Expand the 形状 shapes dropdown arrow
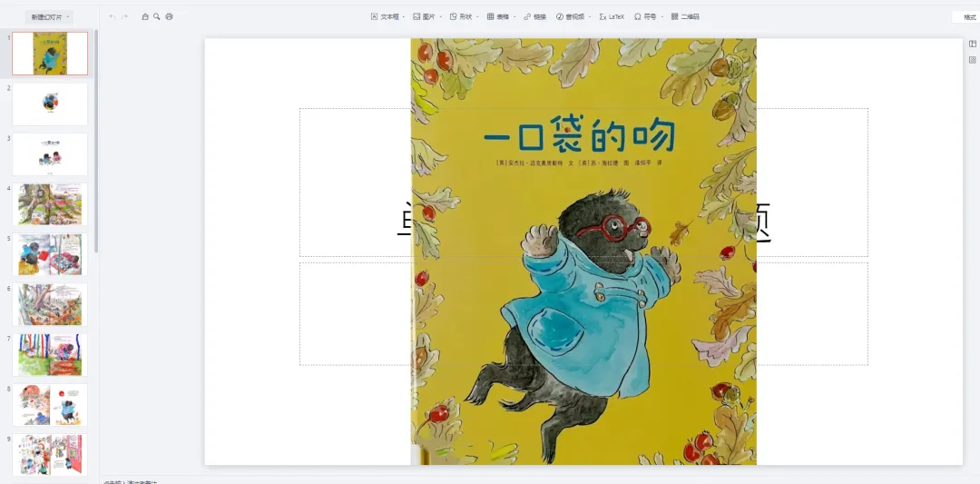The width and height of the screenshot is (980, 484). pyautogui.click(x=477, y=17)
